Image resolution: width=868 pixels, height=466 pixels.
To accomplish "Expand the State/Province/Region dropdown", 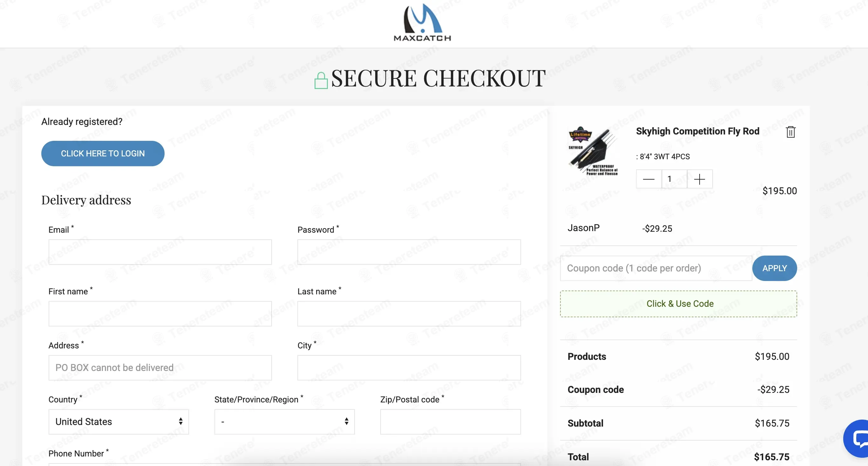I will click(284, 421).
